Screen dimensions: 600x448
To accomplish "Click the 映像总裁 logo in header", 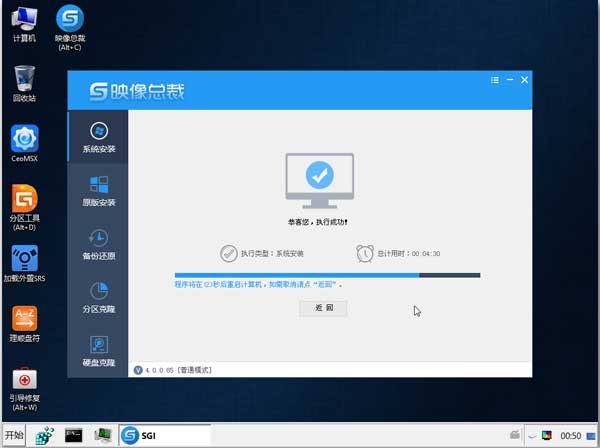I will (x=137, y=92).
